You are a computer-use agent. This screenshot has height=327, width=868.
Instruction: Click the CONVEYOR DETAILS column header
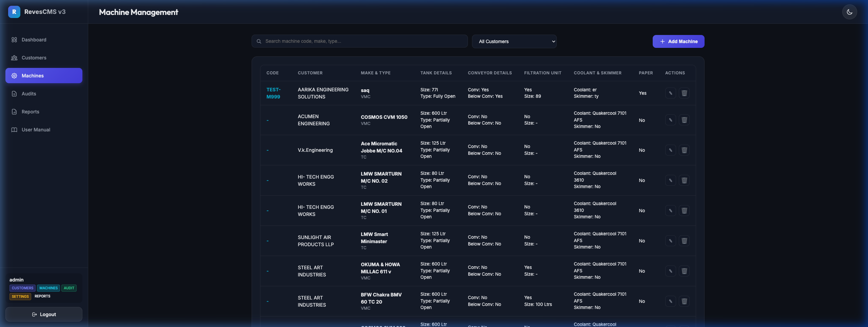[490, 73]
